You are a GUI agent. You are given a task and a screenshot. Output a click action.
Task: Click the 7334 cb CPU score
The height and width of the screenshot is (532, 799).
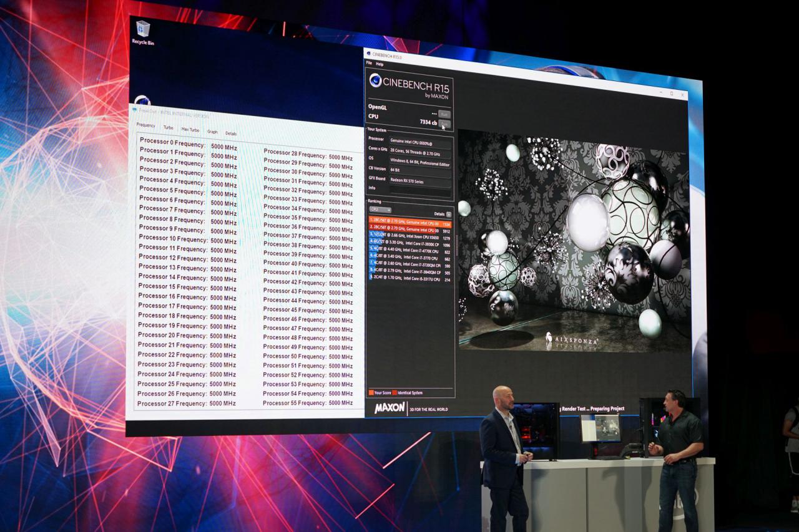(x=428, y=122)
